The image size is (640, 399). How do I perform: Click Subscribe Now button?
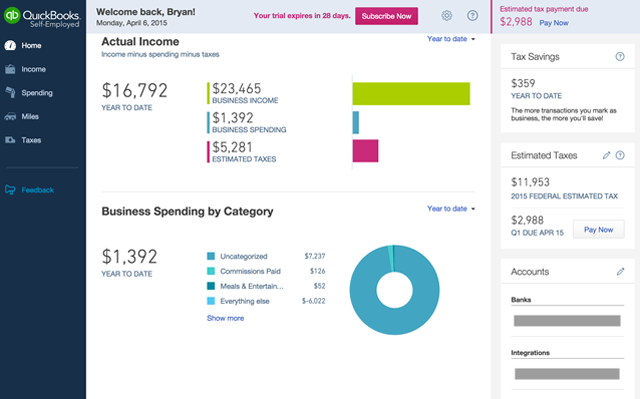pyautogui.click(x=386, y=16)
